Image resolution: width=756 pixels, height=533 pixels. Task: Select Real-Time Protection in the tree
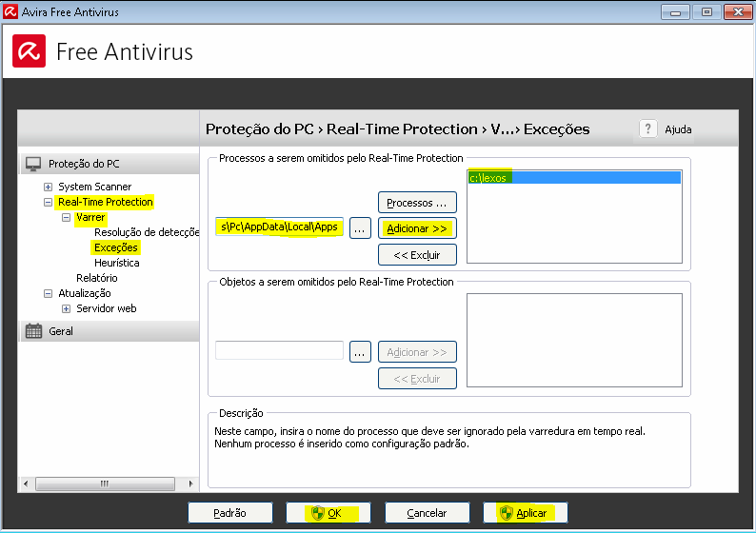coord(105,202)
